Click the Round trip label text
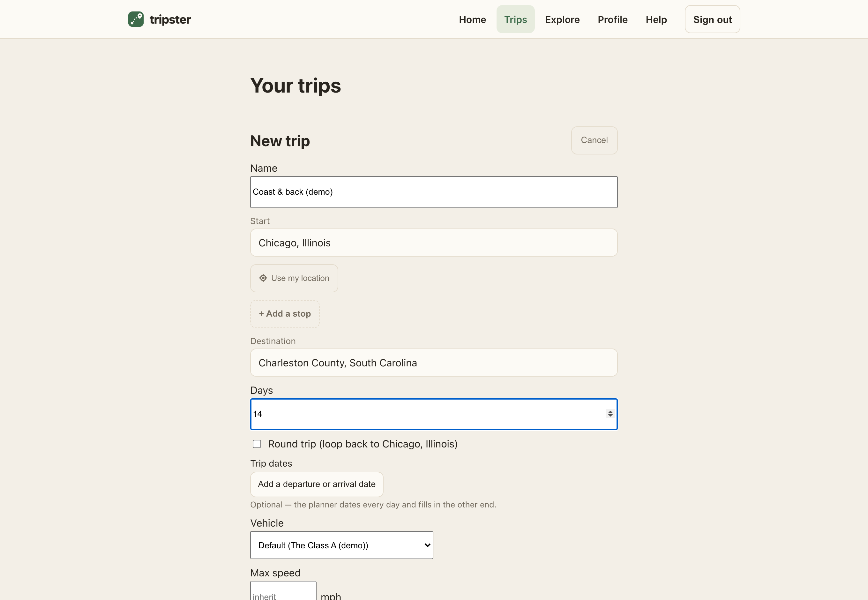This screenshot has height=600, width=868. (363, 444)
